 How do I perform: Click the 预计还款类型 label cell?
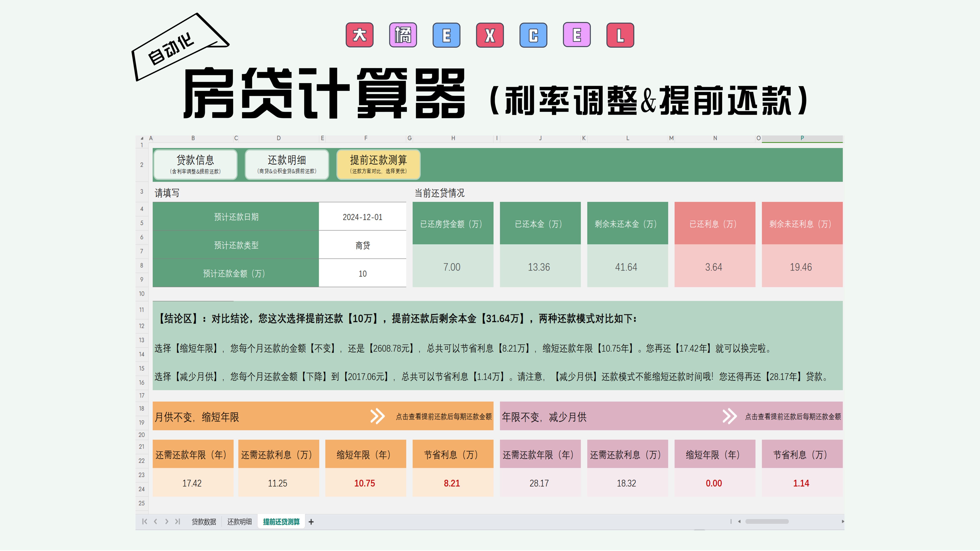236,245
